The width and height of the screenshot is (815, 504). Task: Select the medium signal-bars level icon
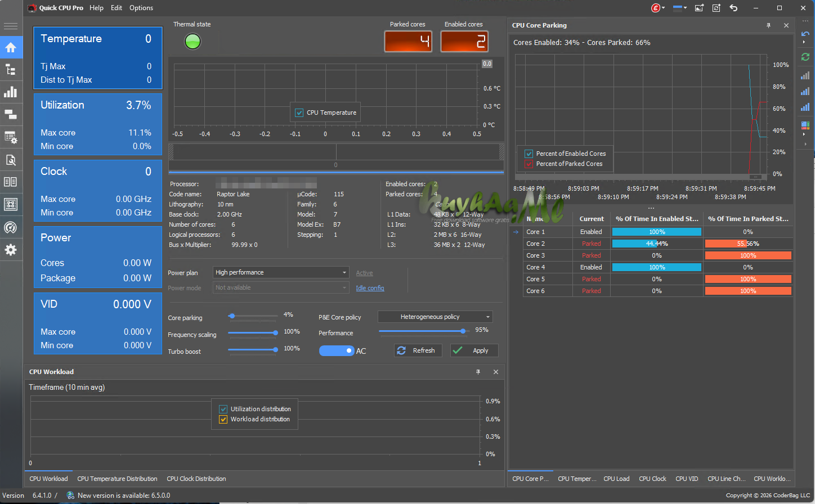[x=805, y=91]
